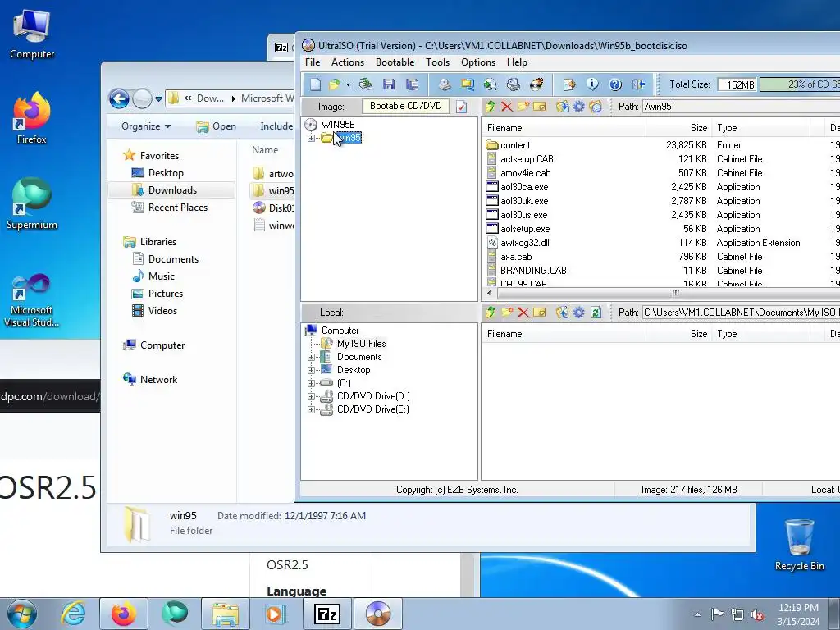This screenshot has height=630, width=840.
Task: Go up a folder in the Local pane
Action: pos(491,313)
